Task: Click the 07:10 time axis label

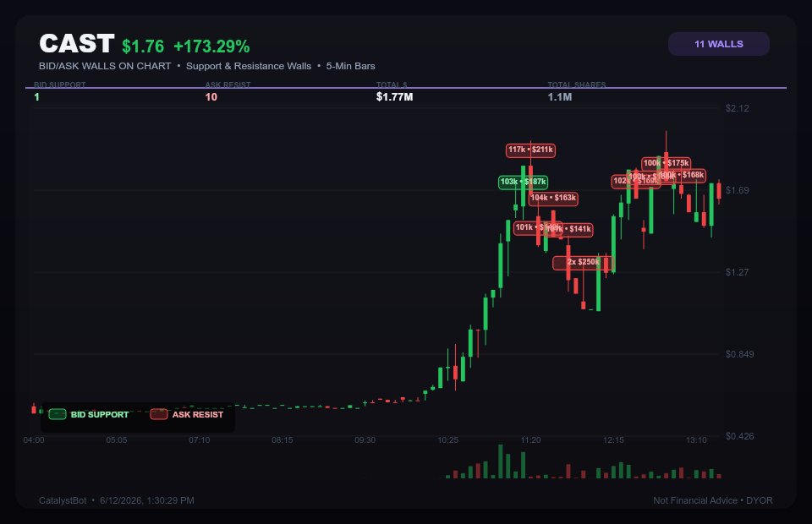Action: pyautogui.click(x=200, y=440)
